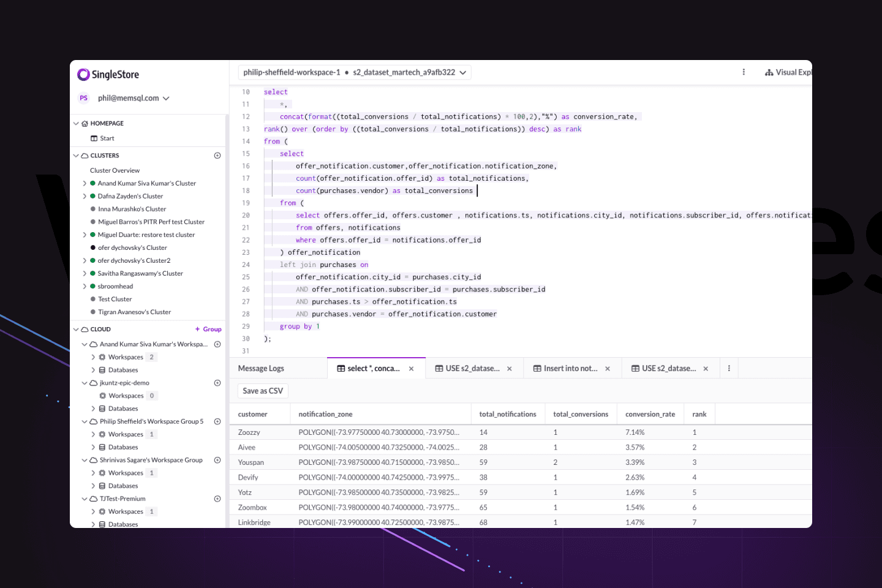Image resolution: width=882 pixels, height=588 pixels.
Task: Click the PS user avatar
Action: pos(84,98)
